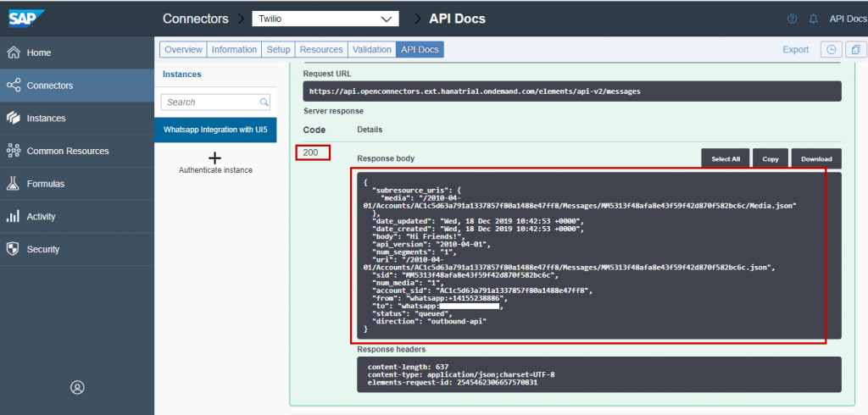Click the Select All button
The height and width of the screenshot is (415, 868).
[726, 159]
